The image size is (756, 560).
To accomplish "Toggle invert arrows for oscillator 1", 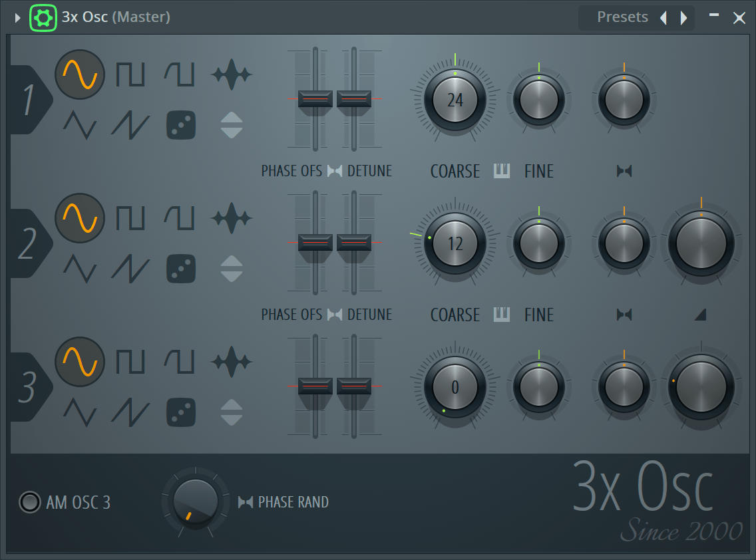I will 232,125.
